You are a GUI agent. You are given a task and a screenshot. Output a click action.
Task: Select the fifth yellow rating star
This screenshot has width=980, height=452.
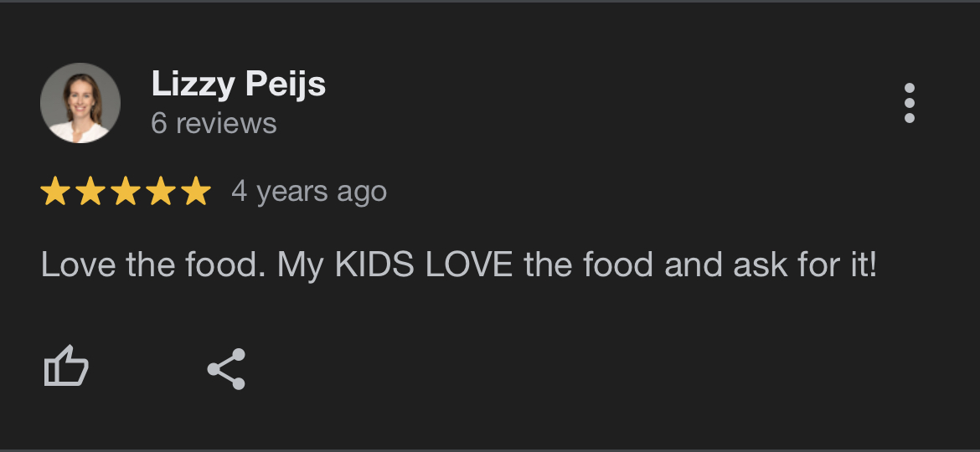196,192
